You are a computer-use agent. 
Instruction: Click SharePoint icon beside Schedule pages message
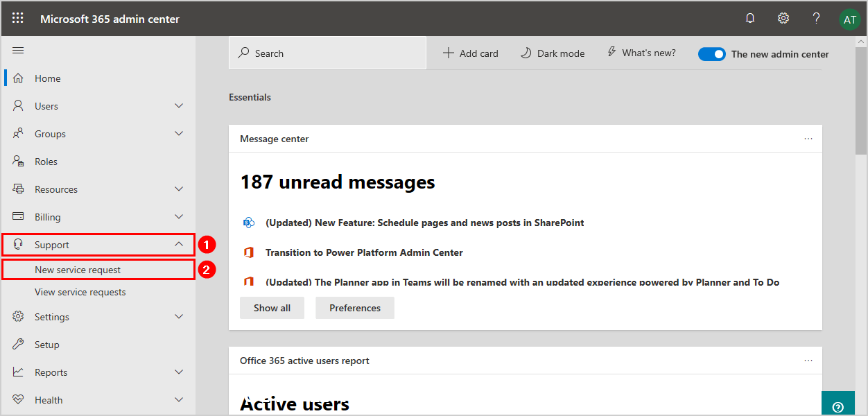tap(249, 223)
